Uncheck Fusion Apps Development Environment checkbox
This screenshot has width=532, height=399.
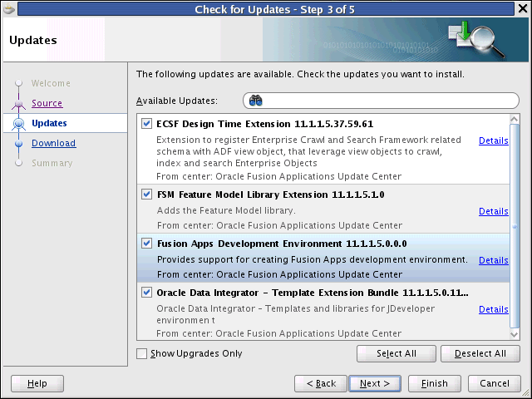146,244
